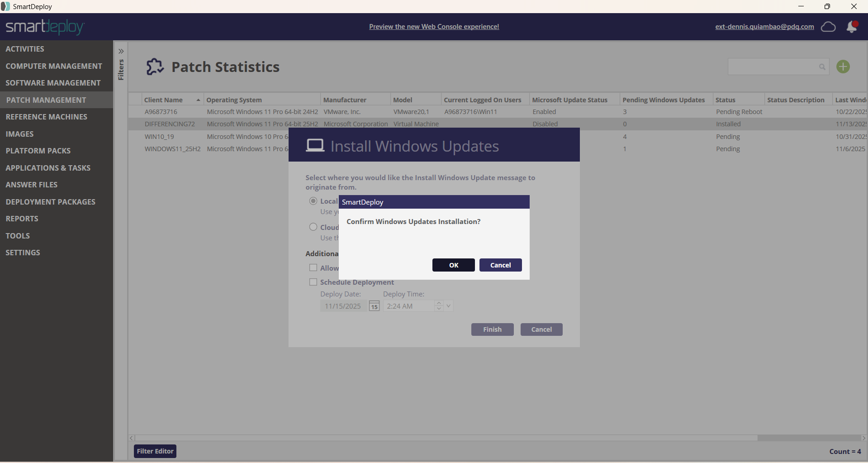Open the Deploy Time dropdown arrow
Image resolution: width=868 pixels, height=463 pixels.
(448, 306)
